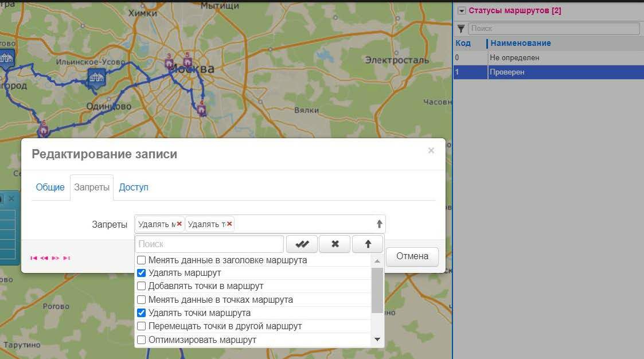Select the Запреты tab
Screen dimensions: 644x359
point(92,188)
